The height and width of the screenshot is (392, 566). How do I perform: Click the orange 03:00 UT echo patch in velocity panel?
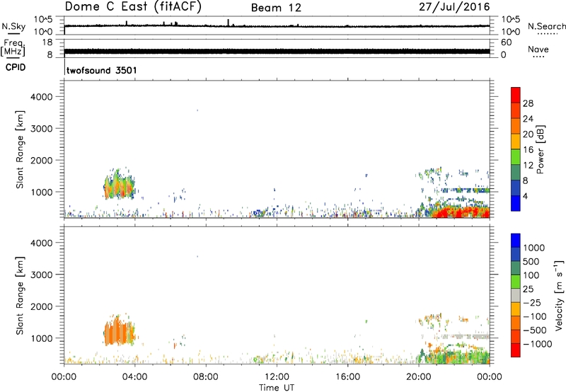point(119,330)
